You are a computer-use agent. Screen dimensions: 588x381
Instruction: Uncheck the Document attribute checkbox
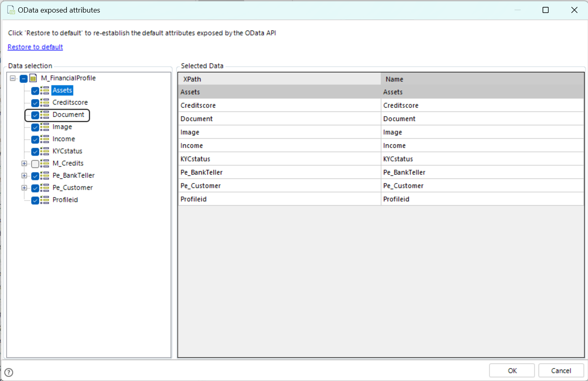tap(35, 115)
